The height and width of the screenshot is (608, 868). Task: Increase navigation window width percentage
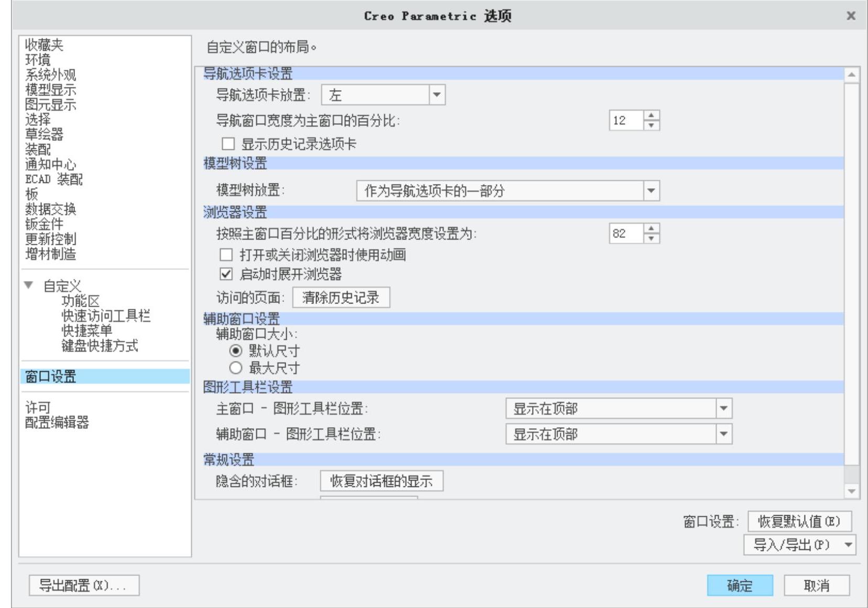(651, 115)
